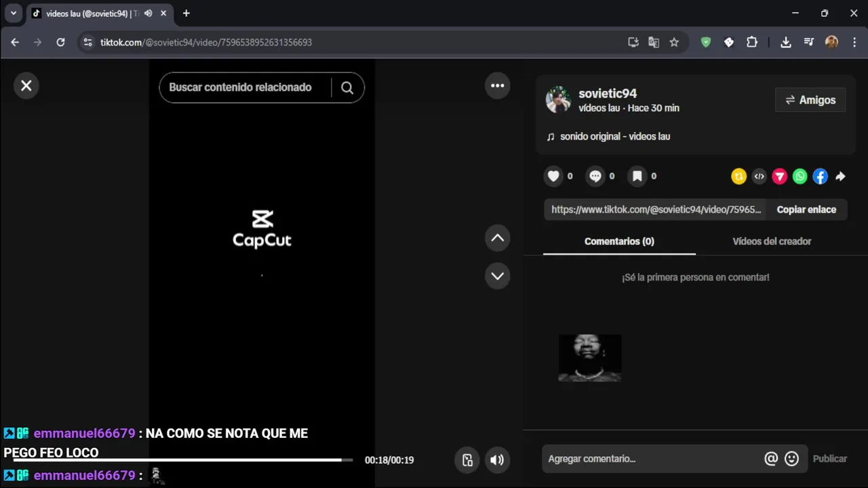Mute the video volume

(x=497, y=460)
